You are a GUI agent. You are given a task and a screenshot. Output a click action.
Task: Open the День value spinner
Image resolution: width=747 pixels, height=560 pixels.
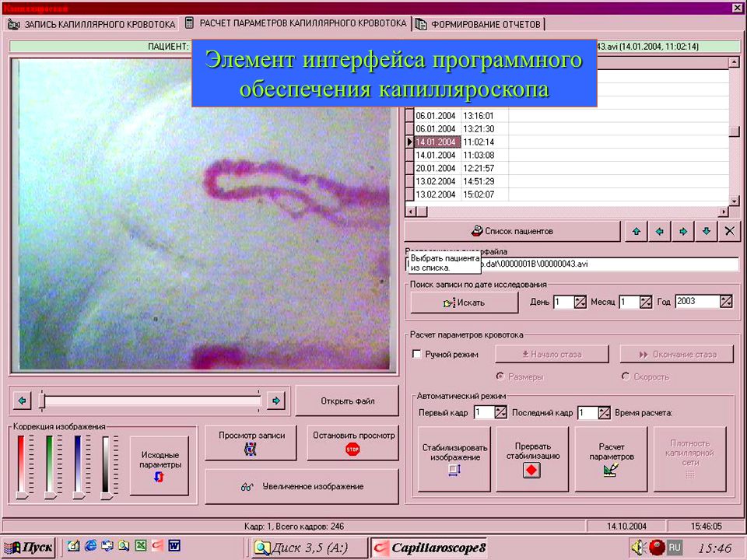580,302
